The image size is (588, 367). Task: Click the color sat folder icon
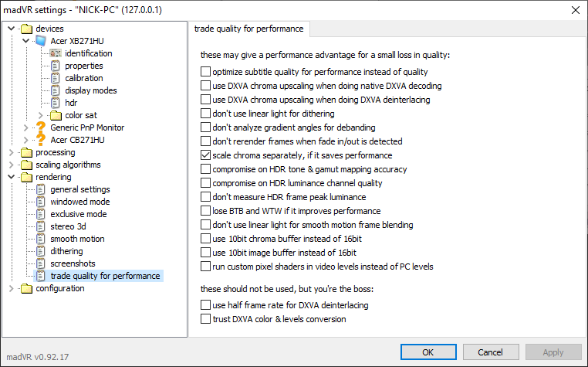(x=56, y=115)
